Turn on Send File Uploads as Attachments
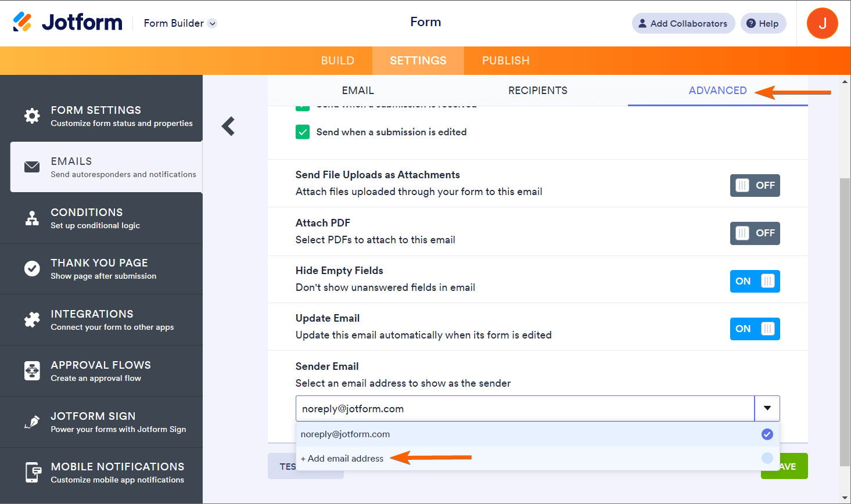This screenshot has height=504, width=851. (x=755, y=185)
